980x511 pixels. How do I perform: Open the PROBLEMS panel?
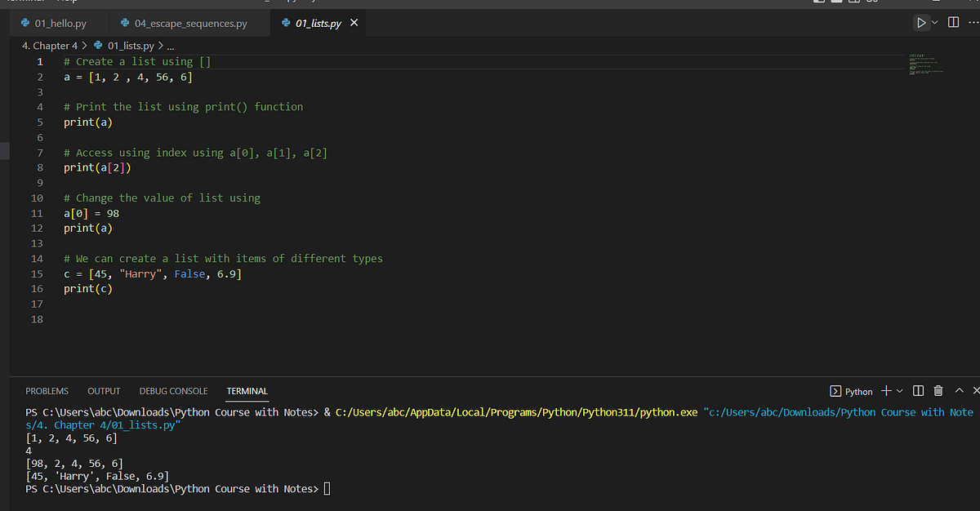coord(47,391)
